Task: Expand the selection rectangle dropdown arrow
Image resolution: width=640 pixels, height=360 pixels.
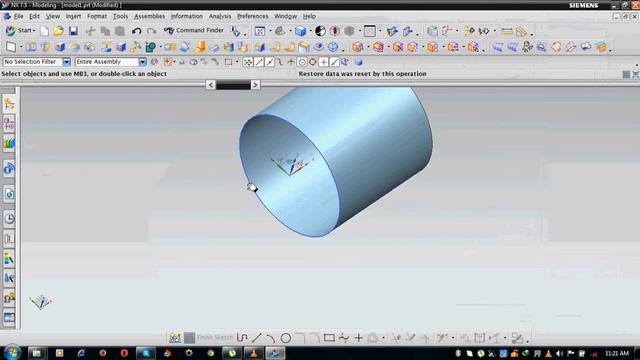Action: 237,62
